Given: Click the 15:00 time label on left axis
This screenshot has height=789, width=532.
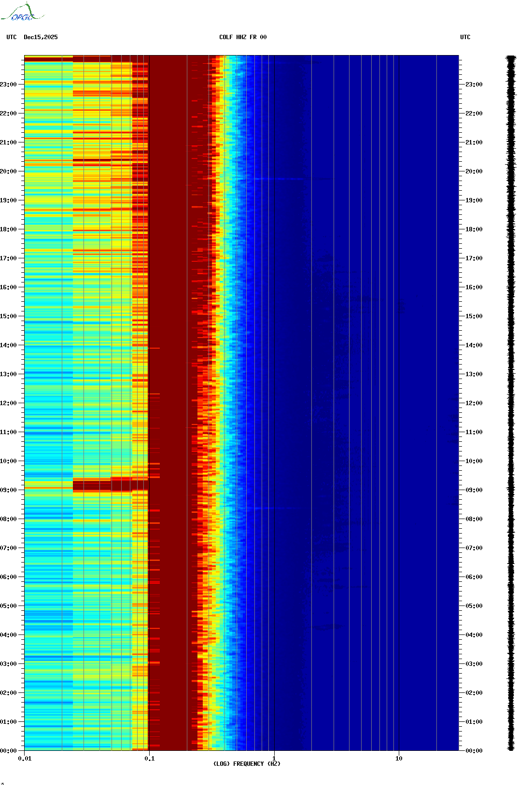Looking at the screenshot, I should (8, 316).
